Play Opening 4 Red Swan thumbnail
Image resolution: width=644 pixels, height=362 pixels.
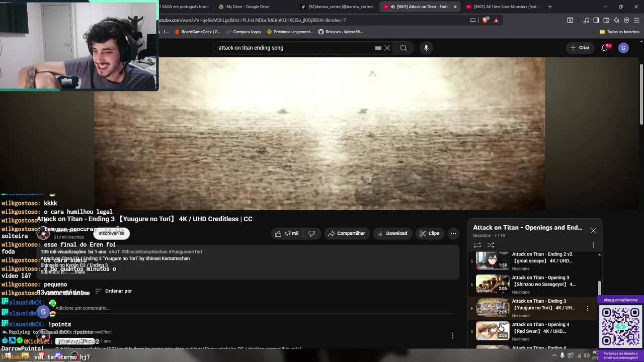[493, 331]
